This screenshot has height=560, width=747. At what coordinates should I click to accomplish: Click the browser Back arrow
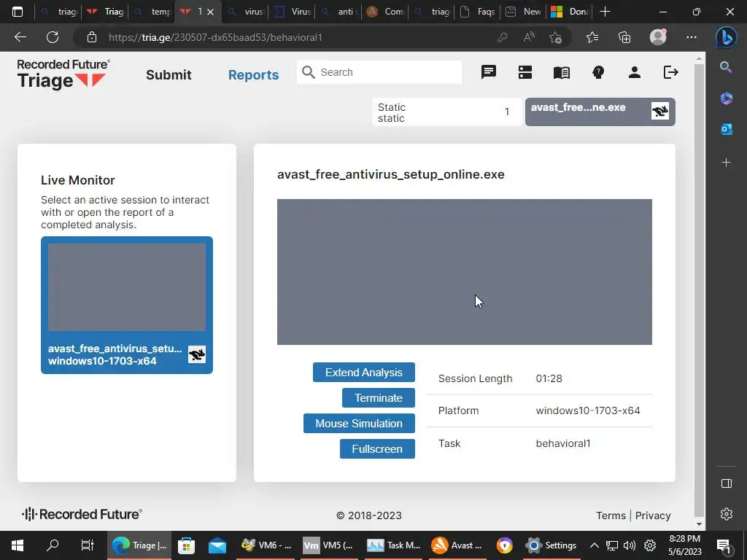(20, 37)
